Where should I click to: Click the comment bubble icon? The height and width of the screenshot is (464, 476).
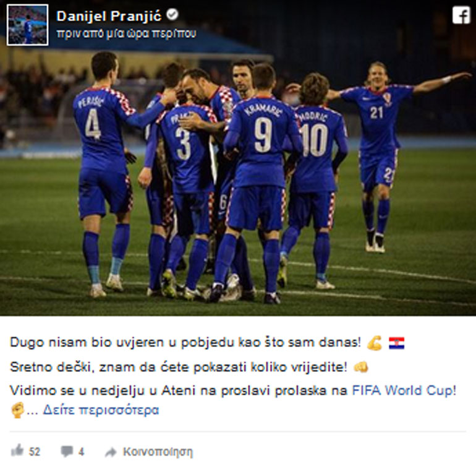point(67,451)
